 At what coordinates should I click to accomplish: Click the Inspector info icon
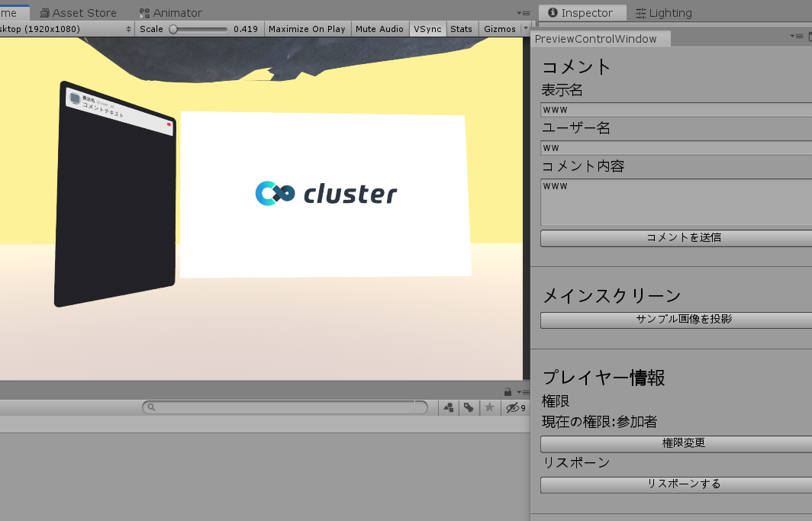coord(553,12)
